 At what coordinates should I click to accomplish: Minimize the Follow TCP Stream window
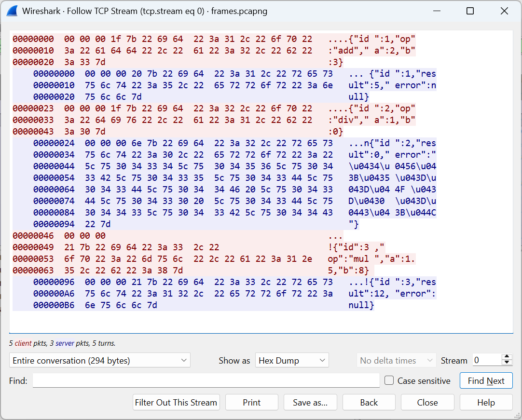[437, 11]
